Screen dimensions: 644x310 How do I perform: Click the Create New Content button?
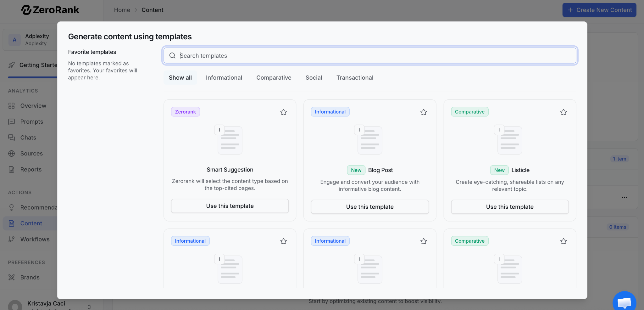click(599, 10)
